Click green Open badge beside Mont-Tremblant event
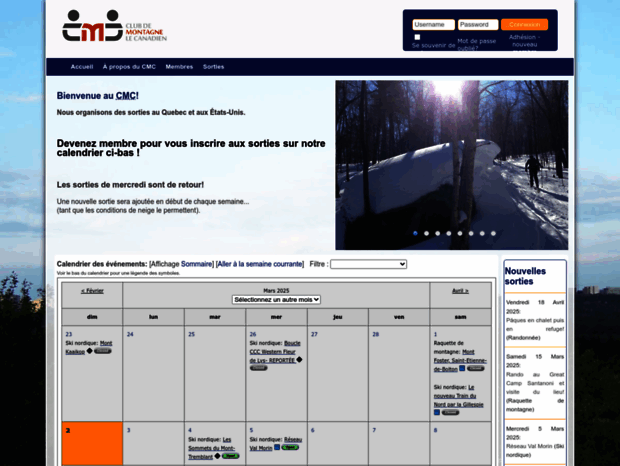This screenshot has width=620, height=466. click(231, 456)
